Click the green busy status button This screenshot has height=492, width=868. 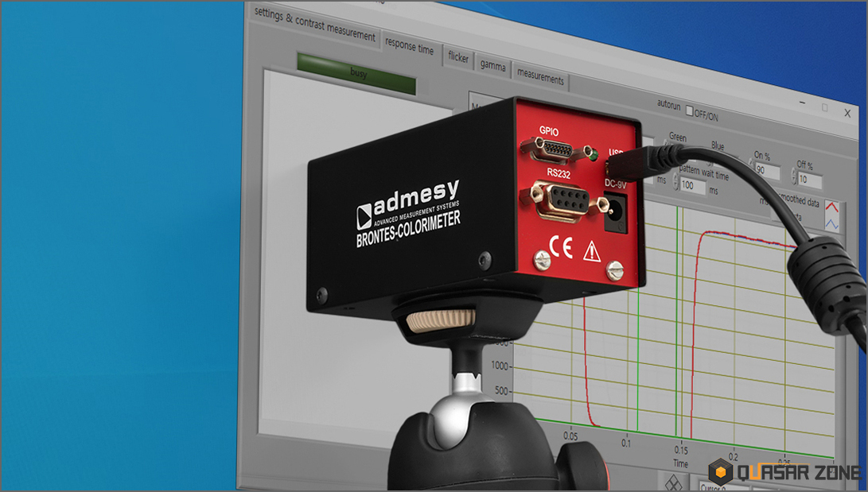point(356,73)
